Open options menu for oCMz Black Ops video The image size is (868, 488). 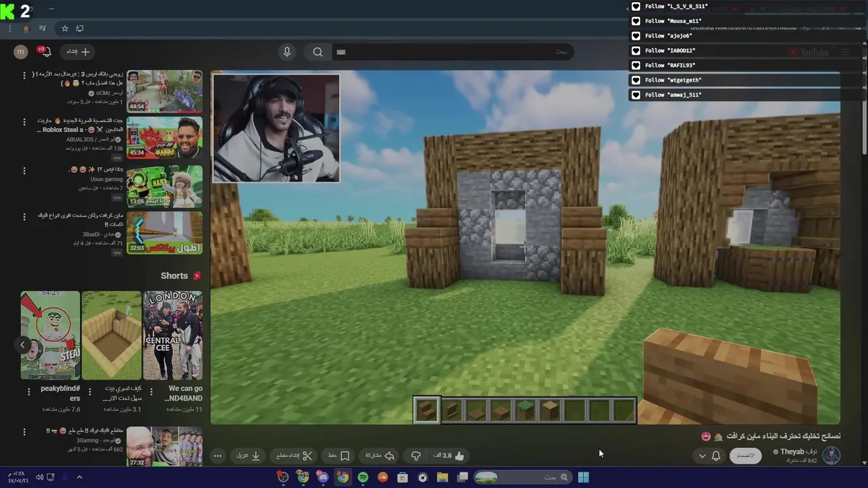[x=24, y=75]
